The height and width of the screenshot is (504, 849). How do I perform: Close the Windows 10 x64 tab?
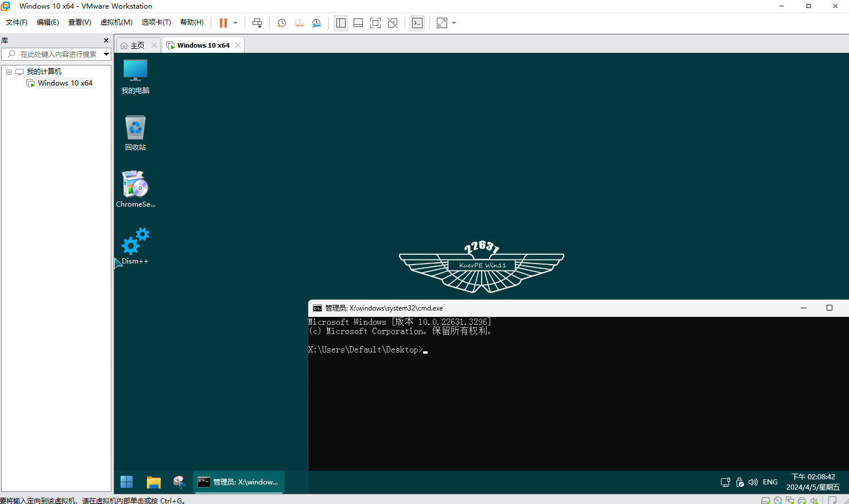coord(238,45)
